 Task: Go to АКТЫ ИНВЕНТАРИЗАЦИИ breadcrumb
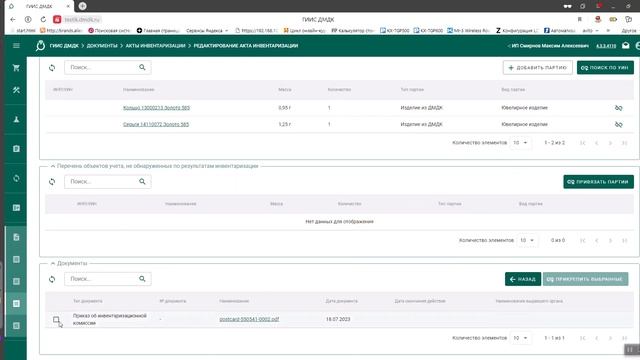coord(156,46)
